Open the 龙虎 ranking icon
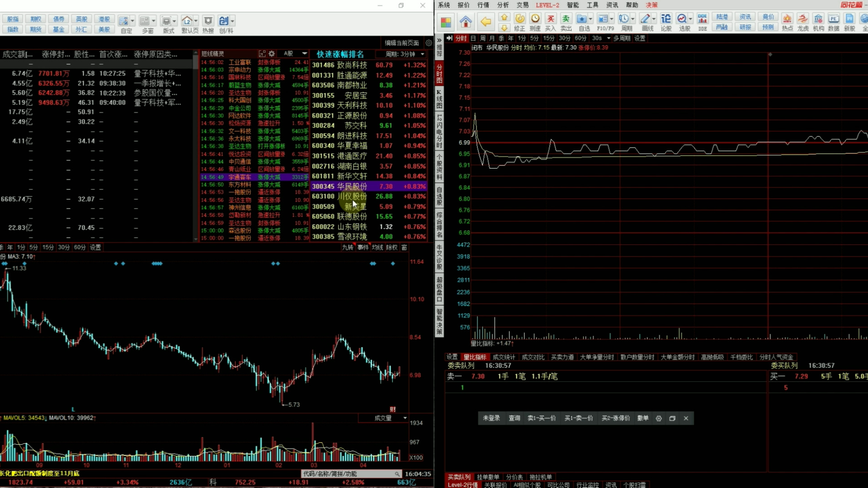Viewport: 868px width, 488px height. [x=803, y=21]
